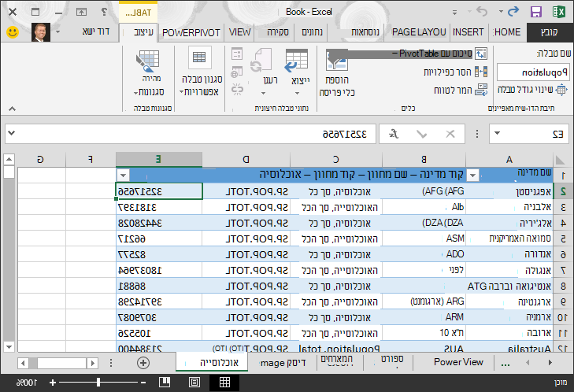Click Summarize with PivotTable icon
This screenshot has height=392, width=574.
click(x=481, y=54)
